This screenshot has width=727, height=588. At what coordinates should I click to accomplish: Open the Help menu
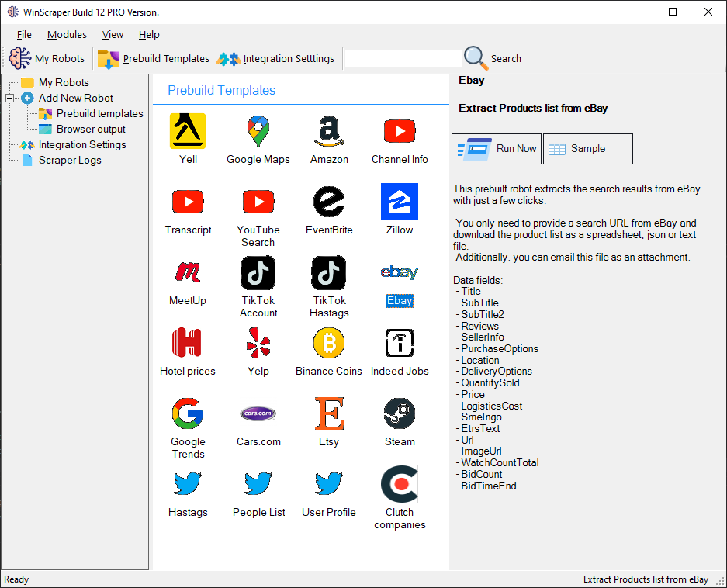click(x=149, y=34)
